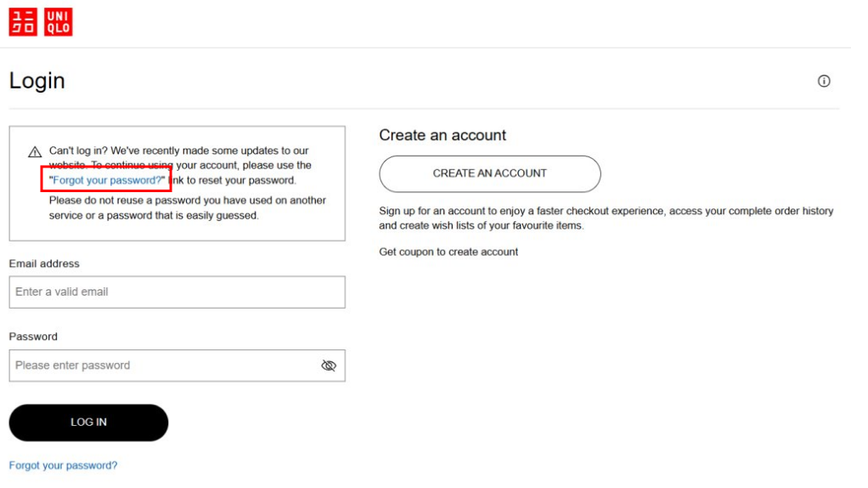Click the Create an account heading

(x=442, y=135)
